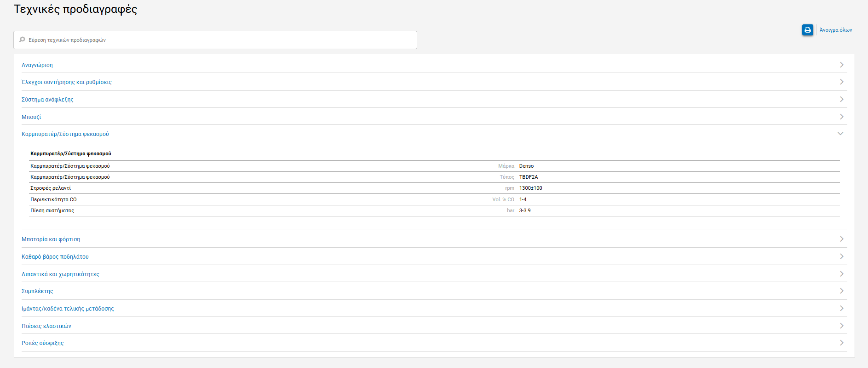Click the blue print icon
868x368 pixels.
[x=807, y=30]
